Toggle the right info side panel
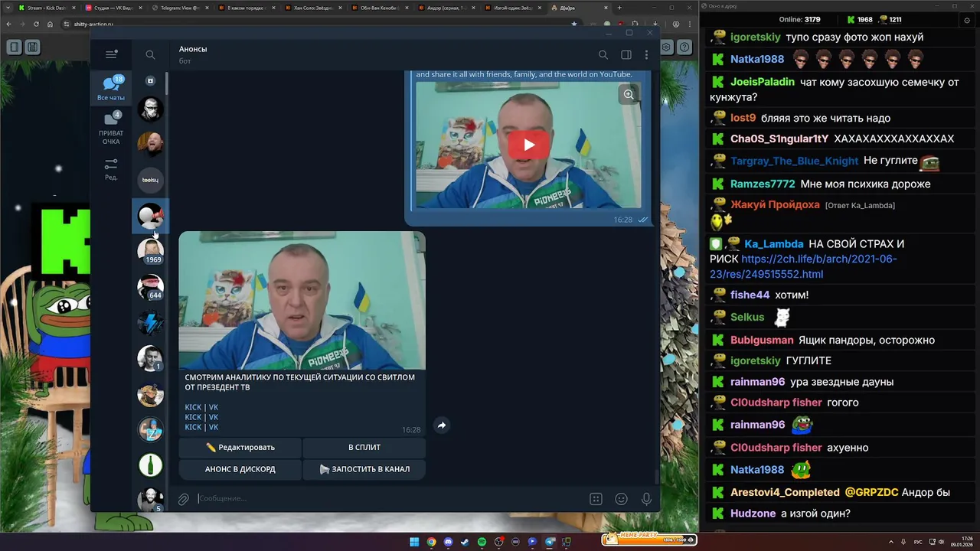980x551 pixels. 626,54
